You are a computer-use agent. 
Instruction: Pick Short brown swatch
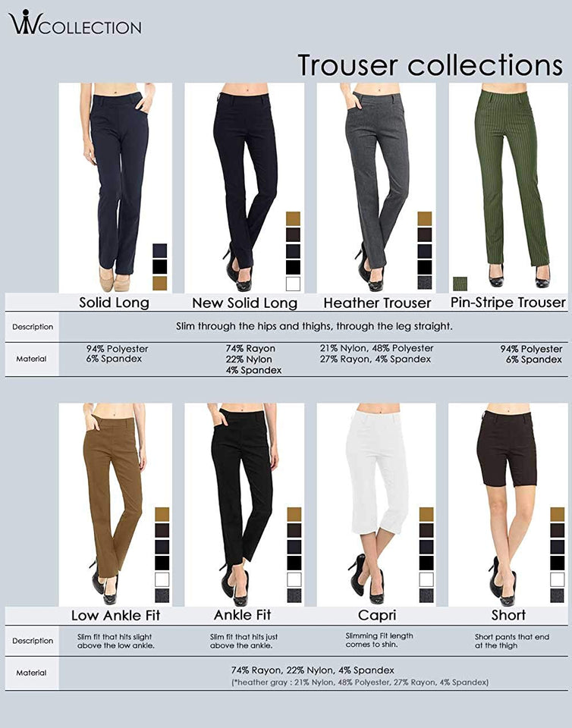[557, 531]
